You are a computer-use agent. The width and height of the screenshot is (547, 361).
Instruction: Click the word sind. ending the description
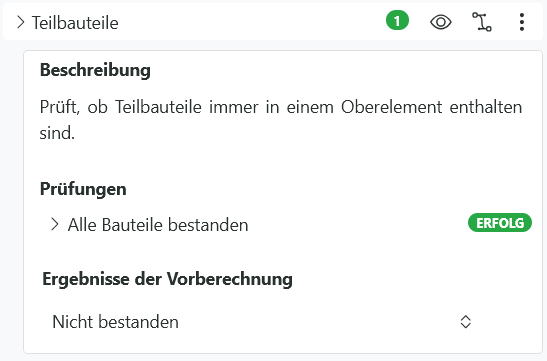pyautogui.click(x=57, y=133)
